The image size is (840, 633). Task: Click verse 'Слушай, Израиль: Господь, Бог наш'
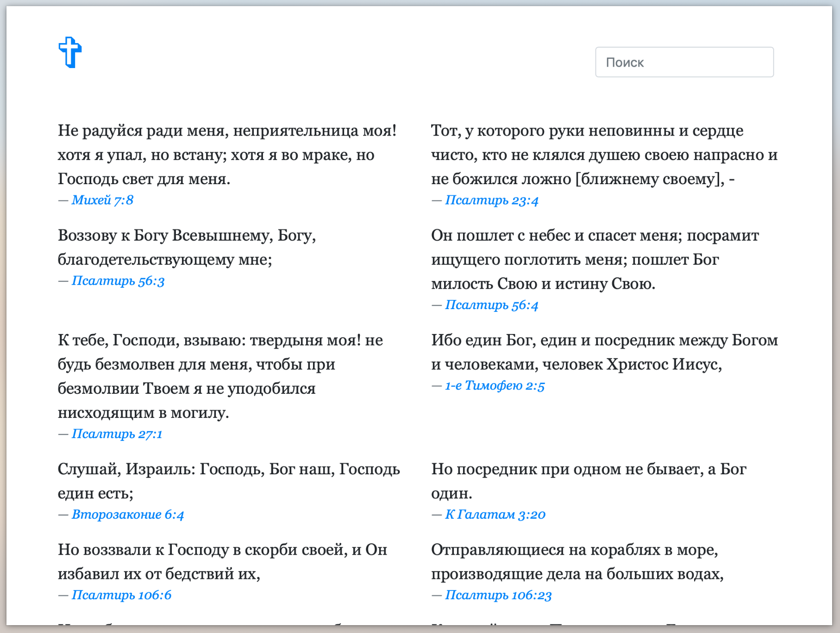(x=229, y=481)
